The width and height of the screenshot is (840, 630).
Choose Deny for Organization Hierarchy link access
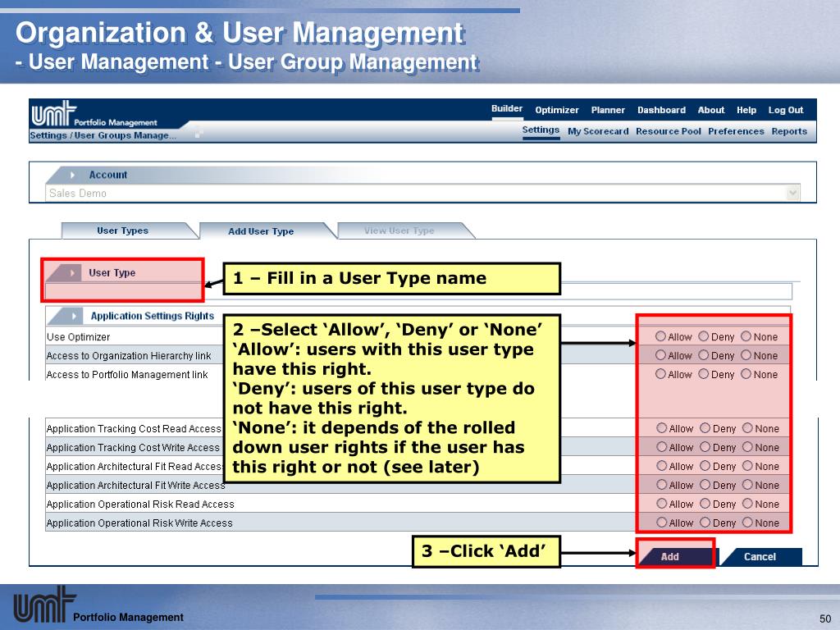(x=703, y=355)
